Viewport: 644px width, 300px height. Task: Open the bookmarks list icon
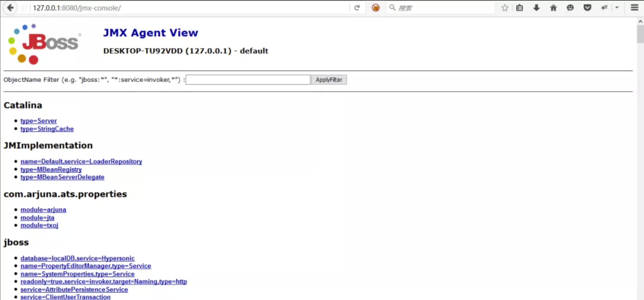click(519, 8)
